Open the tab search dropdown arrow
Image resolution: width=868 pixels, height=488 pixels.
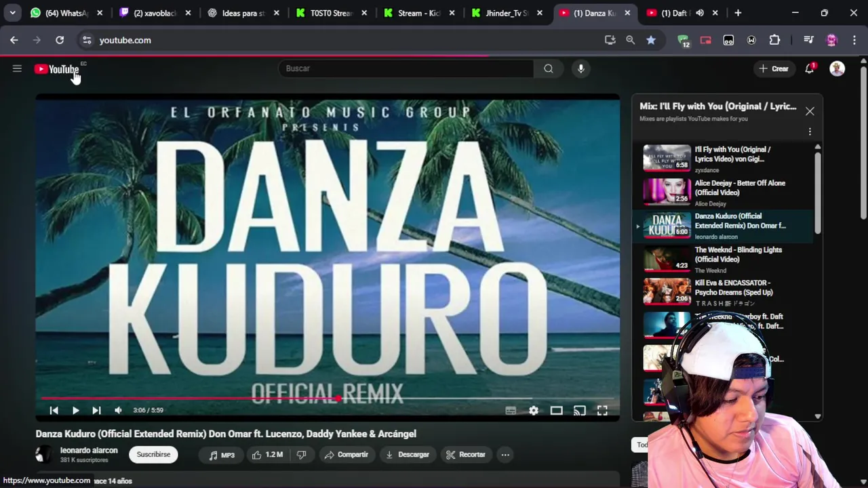pyautogui.click(x=12, y=13)
